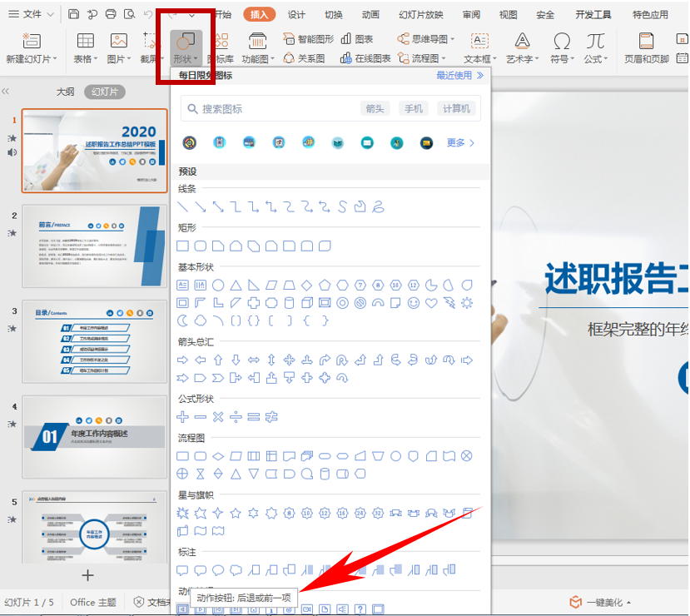Viewport: 690px width, 616px height.
Task: Select the straight line shape under 线条
Action: click(182, 206)
